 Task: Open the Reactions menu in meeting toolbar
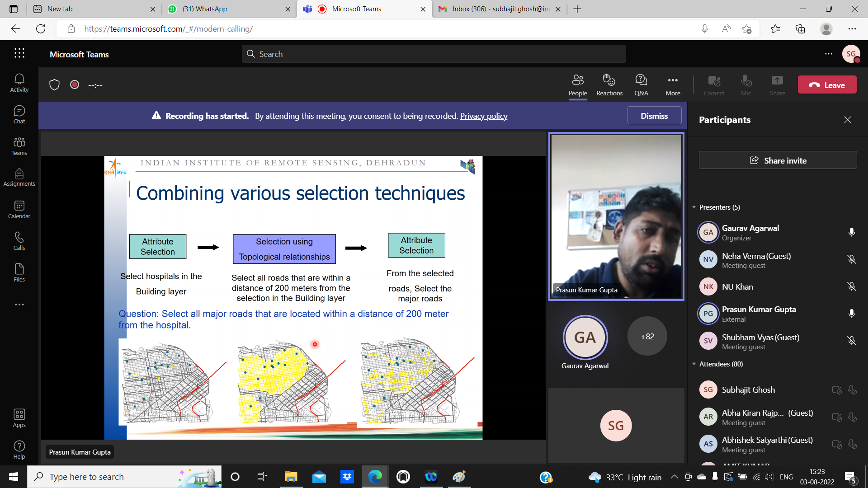(609, 85)
